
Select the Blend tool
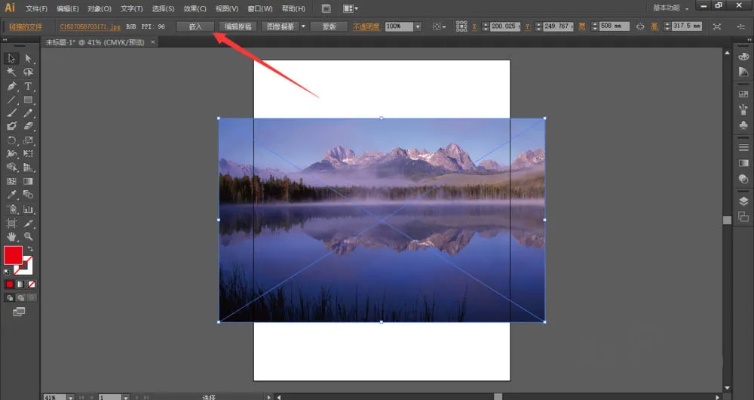tap(28, 195)
